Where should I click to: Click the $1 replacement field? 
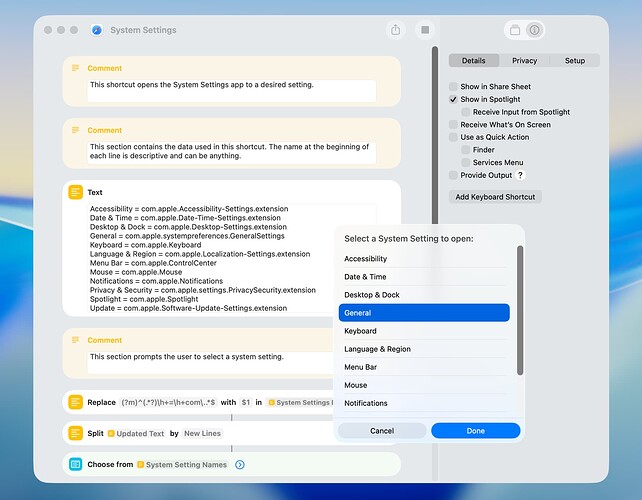tap(246, 402)
